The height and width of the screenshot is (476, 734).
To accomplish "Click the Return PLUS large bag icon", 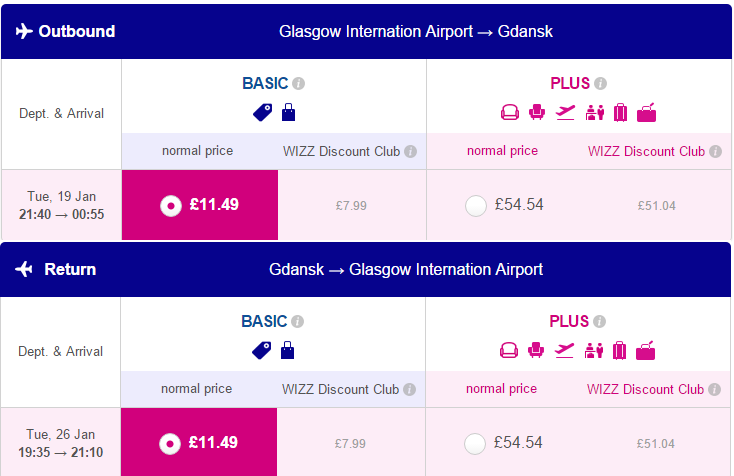I will tap(646, 350).
